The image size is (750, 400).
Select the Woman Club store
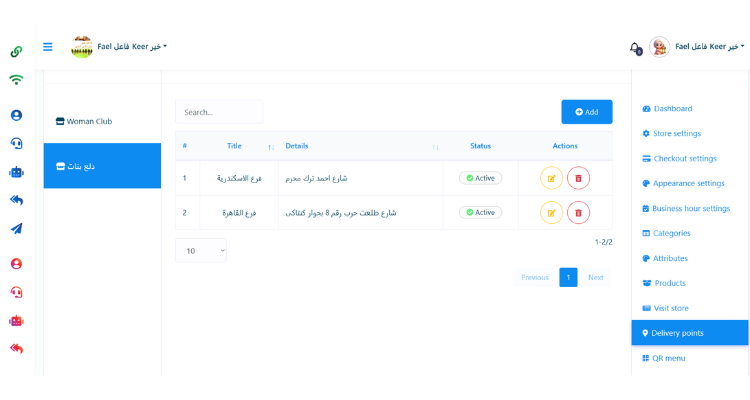click(x=102, y=122)
